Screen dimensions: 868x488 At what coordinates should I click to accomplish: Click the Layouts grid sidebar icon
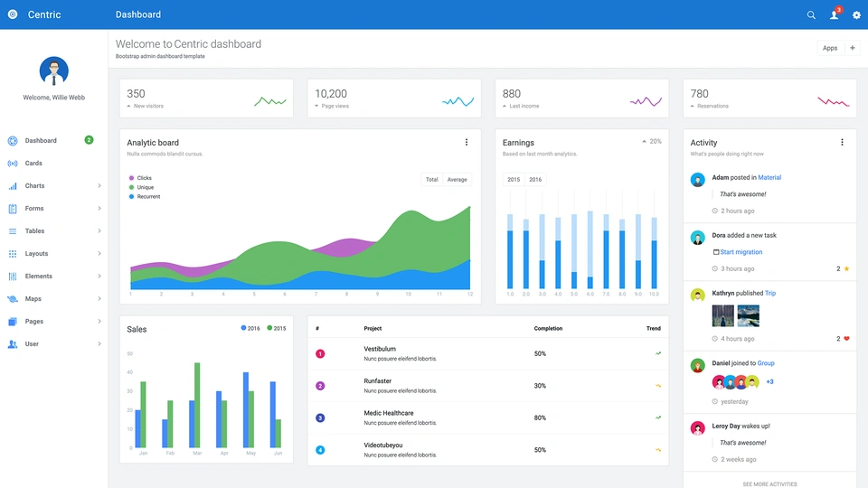13,253
